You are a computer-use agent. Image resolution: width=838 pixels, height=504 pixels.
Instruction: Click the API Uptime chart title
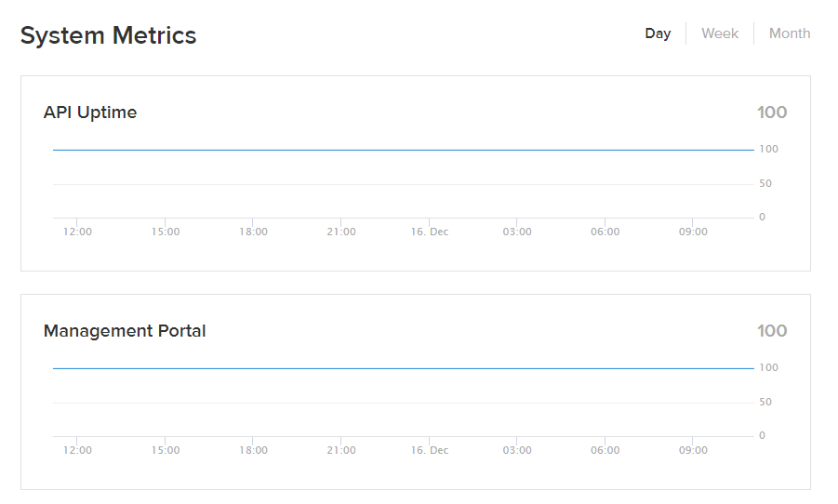pyautogui.click(x=90, y=113)
